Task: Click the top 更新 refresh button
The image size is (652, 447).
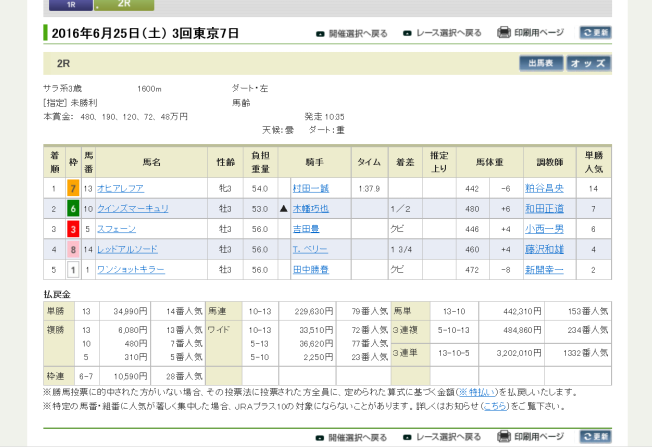Action: [x=595, y=33]
